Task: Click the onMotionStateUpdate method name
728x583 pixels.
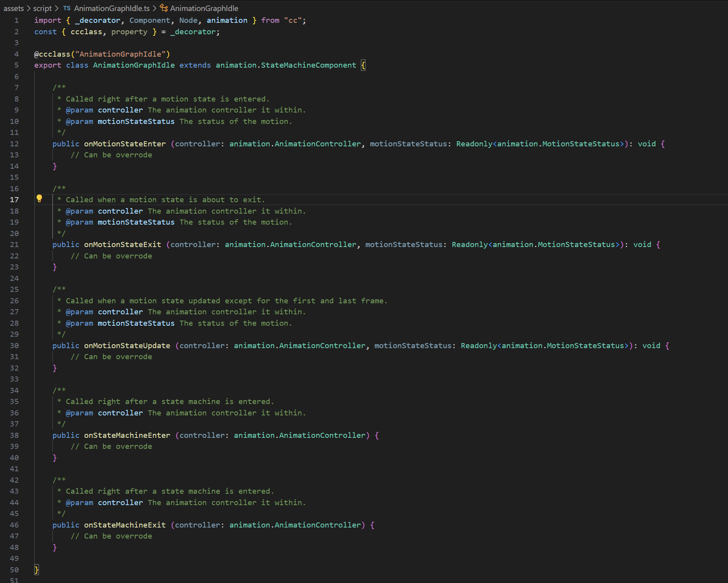Action: (127, 345)
